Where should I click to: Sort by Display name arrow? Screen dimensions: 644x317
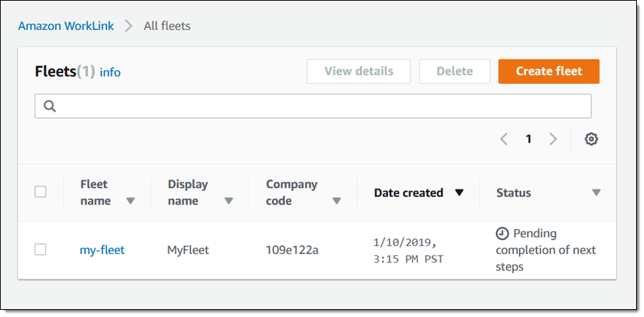pos(228,201)
